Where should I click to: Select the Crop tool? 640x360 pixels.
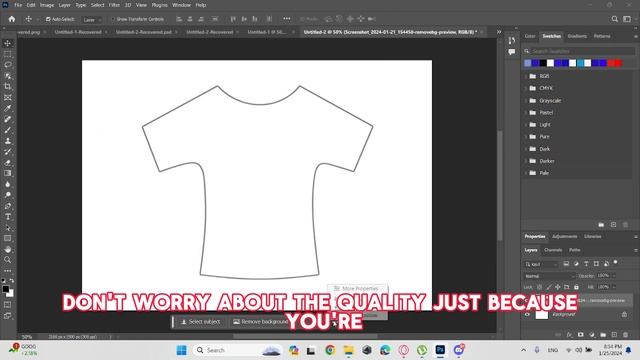click(8, 87)
